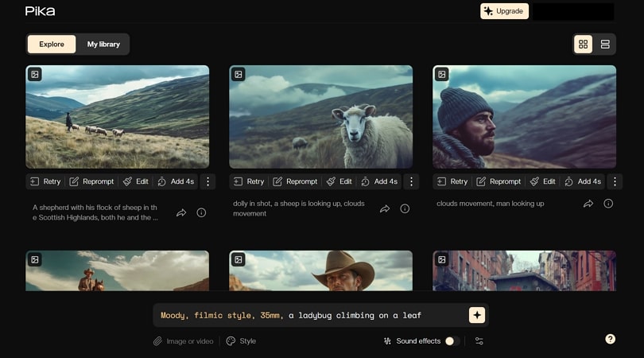Retry the shepherd video generation
Image resolution: width=644 pixels, height=358 pixels.
pos(45,181)
